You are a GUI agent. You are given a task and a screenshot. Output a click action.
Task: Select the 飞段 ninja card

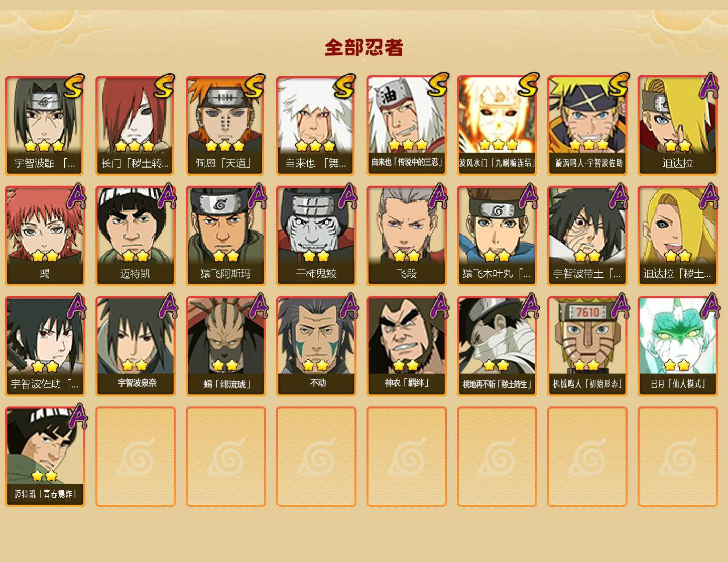point(406,236)
